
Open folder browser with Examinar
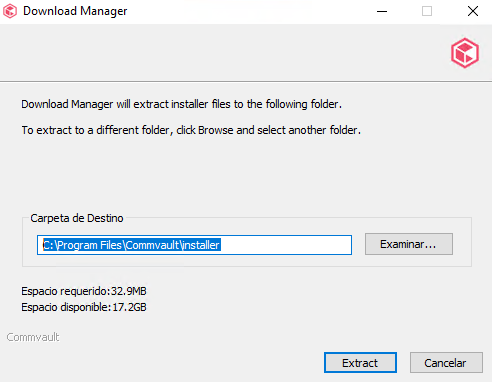click(409, 244)
